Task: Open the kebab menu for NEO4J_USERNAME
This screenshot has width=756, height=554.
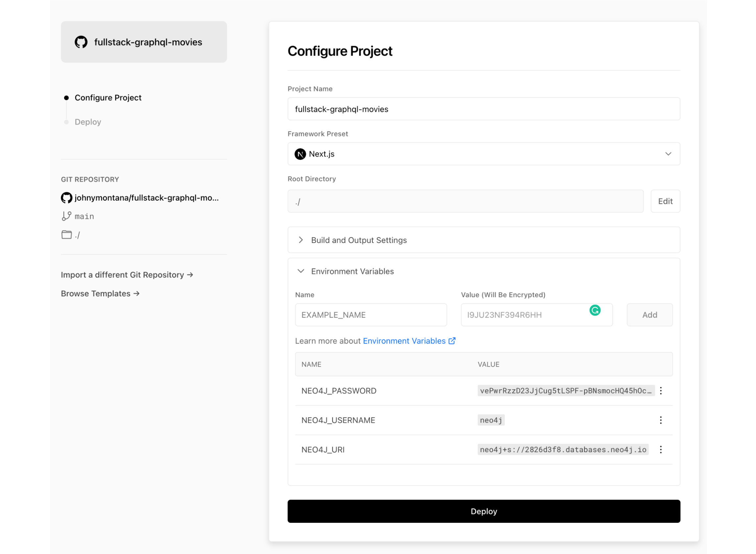Action: point(661,420)
